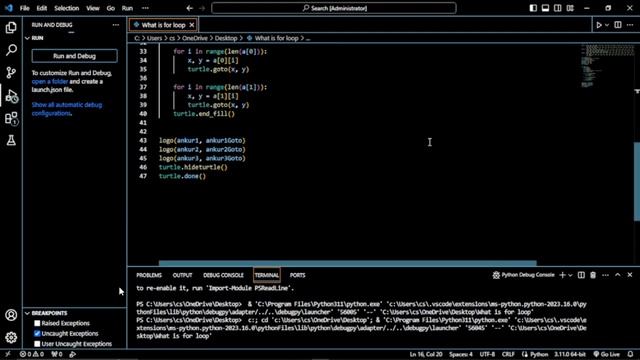Image resolution: width=640 pixels, height=360 pixels.
Task: Maximize the panel with chevron up
Action: tap(618, 275)
